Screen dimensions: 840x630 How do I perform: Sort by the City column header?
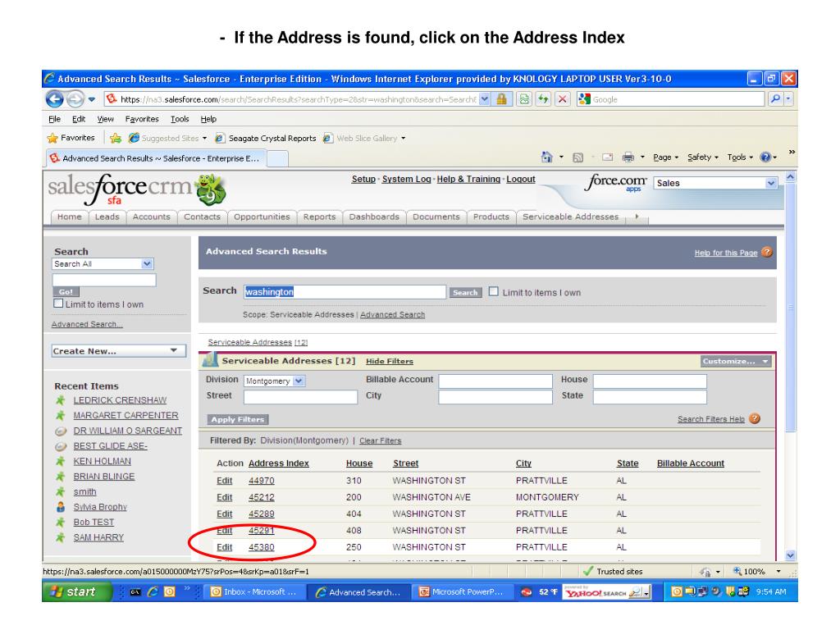[x=523, y=463]
